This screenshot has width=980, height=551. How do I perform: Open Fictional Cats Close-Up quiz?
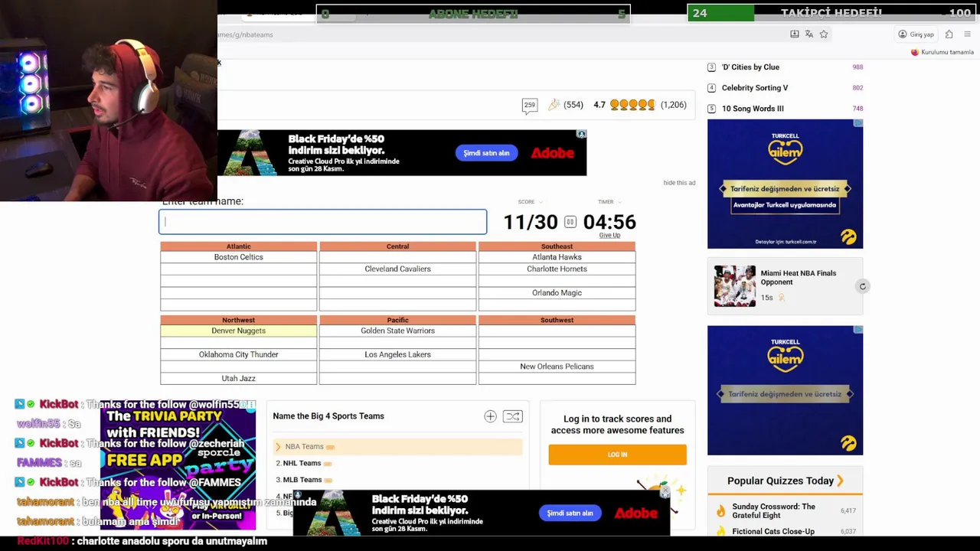pyautogui.click(x=773, y=531)
